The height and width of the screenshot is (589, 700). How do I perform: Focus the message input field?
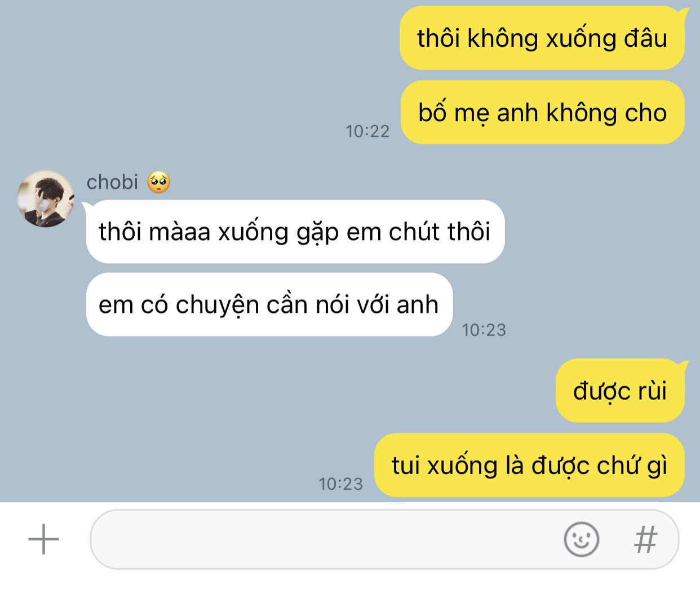[x=384, y=539]
